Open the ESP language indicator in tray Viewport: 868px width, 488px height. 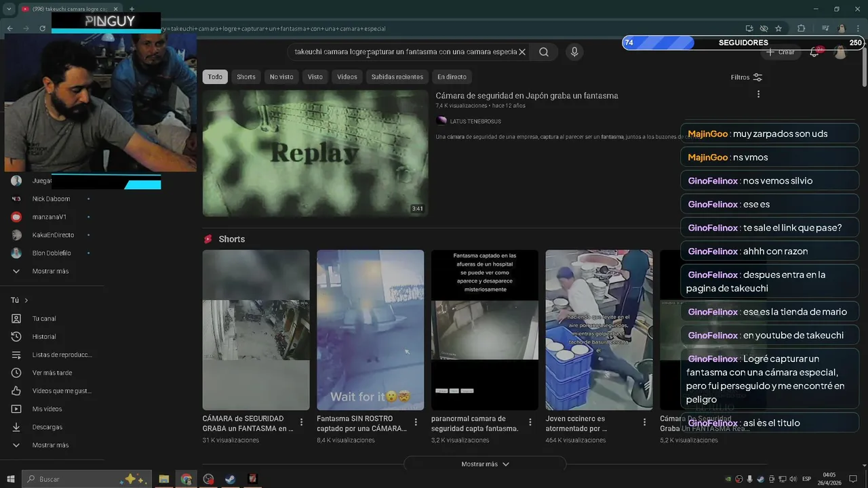click(806, 479)
